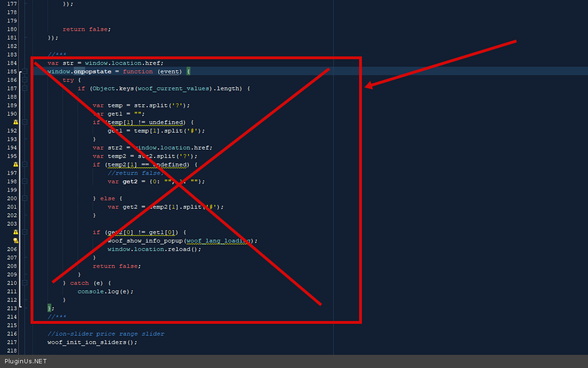The width and height of the screenshot is (588, 368).
Task: Click line number 184 in the gutter
Action: 12,63
